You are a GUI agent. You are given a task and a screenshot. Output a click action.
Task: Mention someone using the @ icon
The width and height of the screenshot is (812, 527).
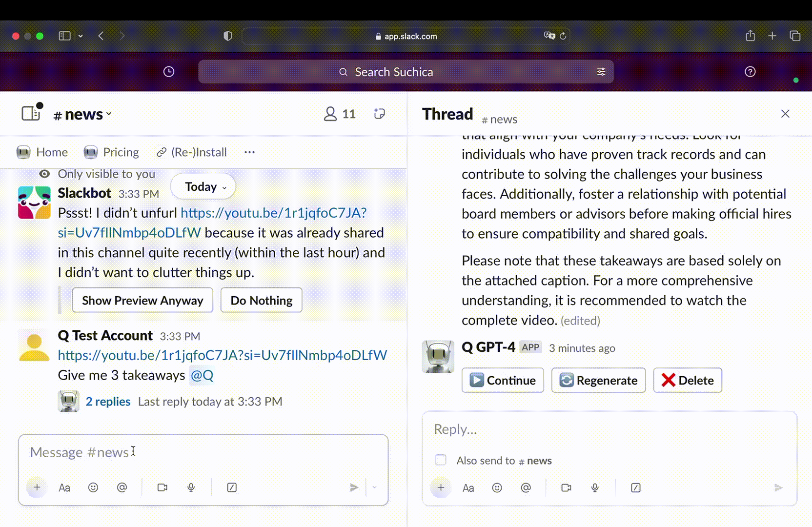point(122,487)
